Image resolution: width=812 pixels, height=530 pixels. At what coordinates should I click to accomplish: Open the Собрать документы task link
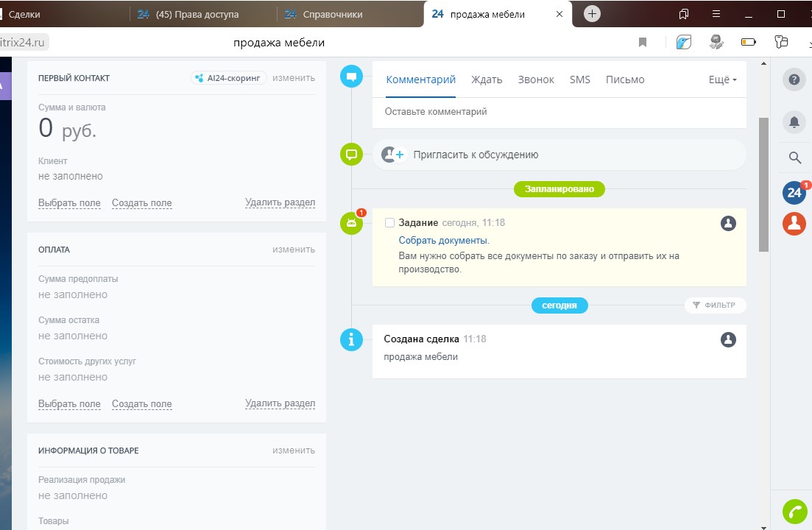pos(442,240)
